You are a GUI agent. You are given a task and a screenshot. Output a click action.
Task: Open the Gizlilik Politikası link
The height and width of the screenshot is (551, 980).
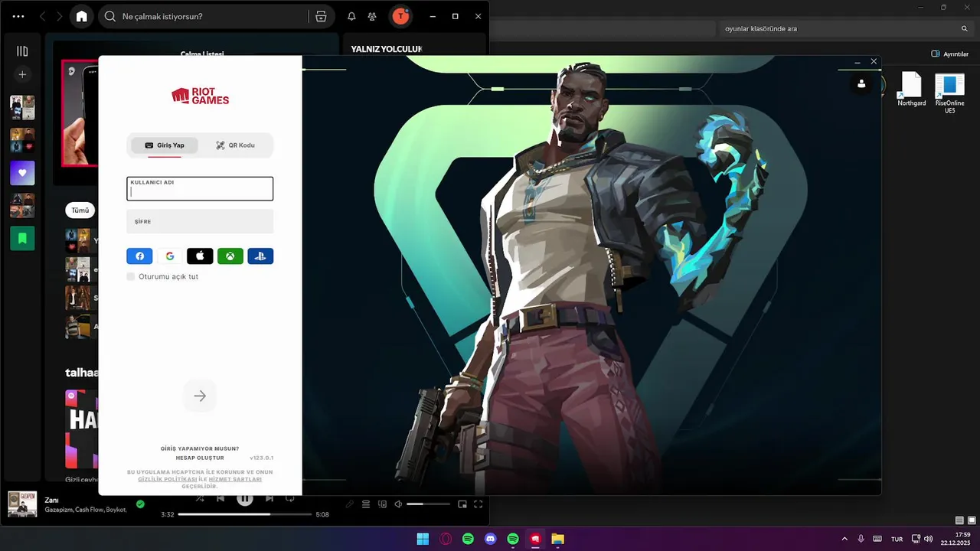pyautogui.click(x=168, y=479)
